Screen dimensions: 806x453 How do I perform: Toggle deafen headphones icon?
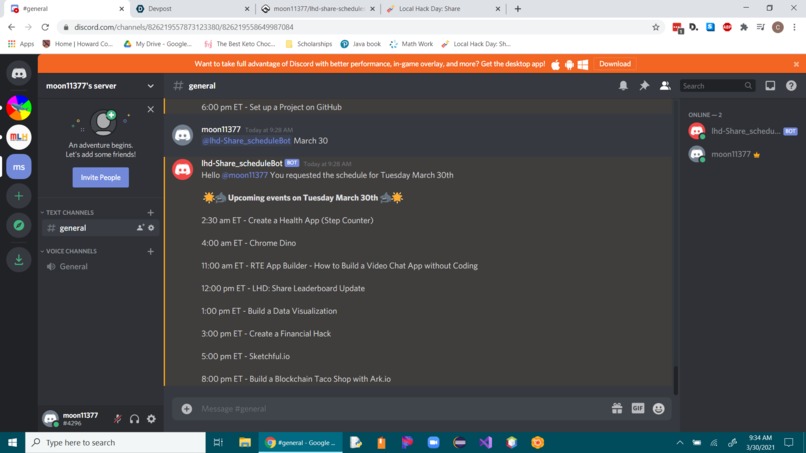135,419
